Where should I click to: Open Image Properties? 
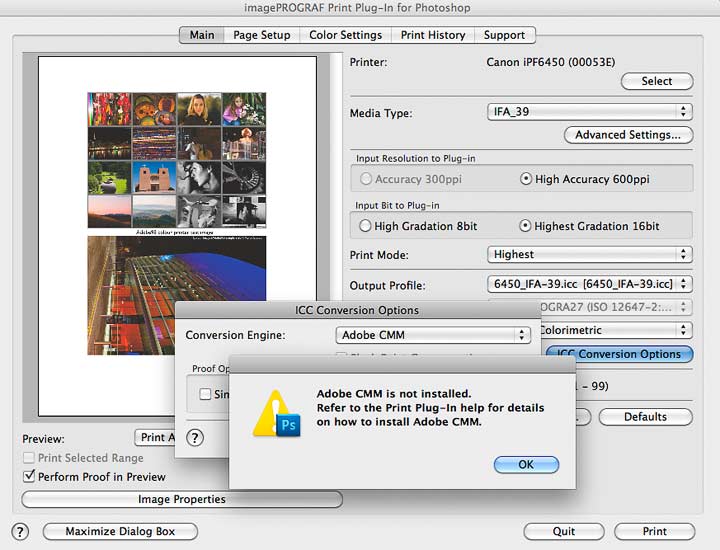tap(182, 499)
